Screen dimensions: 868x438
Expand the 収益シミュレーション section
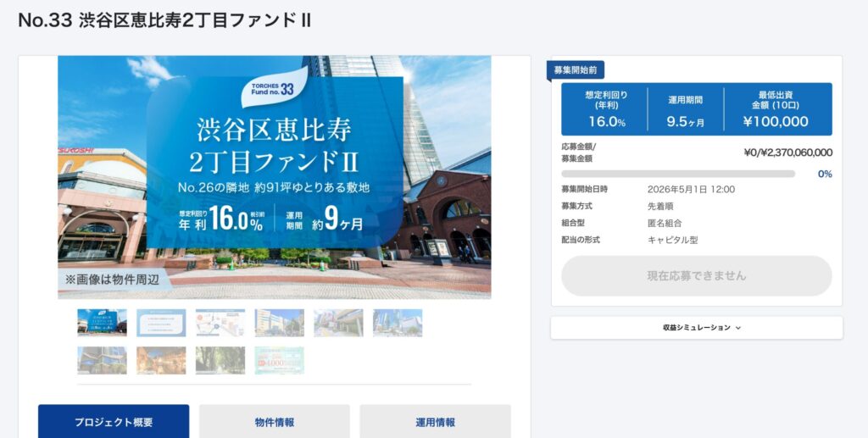point(696,328)
